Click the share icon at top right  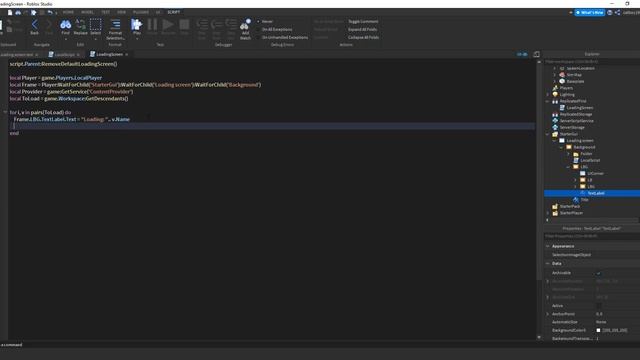618,13
